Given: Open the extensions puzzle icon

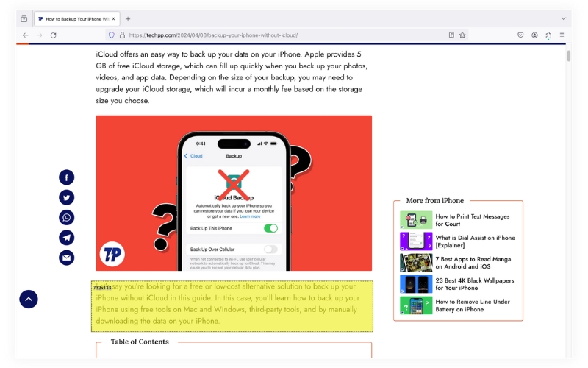Looking at the screenshot, I should [x=548, y=35].
